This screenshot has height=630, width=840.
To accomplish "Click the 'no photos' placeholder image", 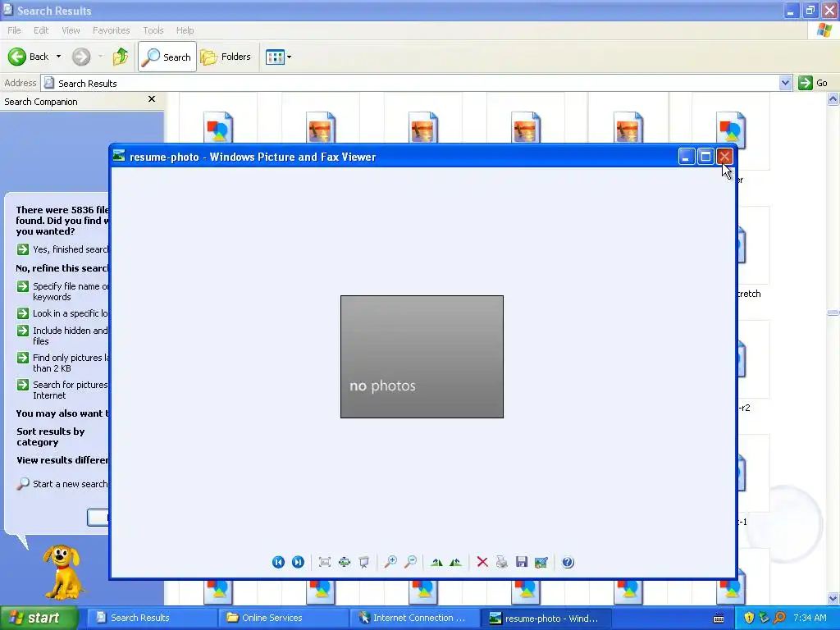I will click(x=422, y=357).
